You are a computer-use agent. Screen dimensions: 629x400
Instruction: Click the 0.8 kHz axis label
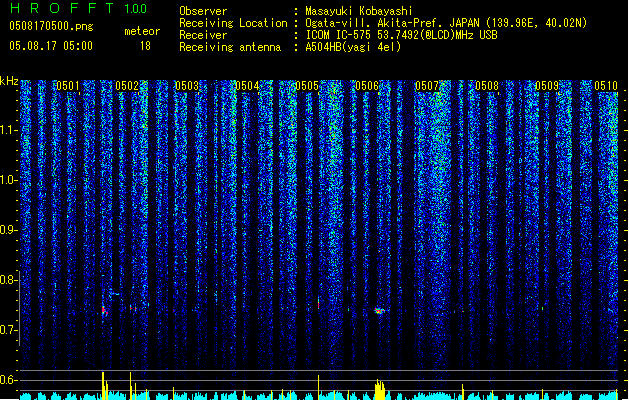pos(9,280)
